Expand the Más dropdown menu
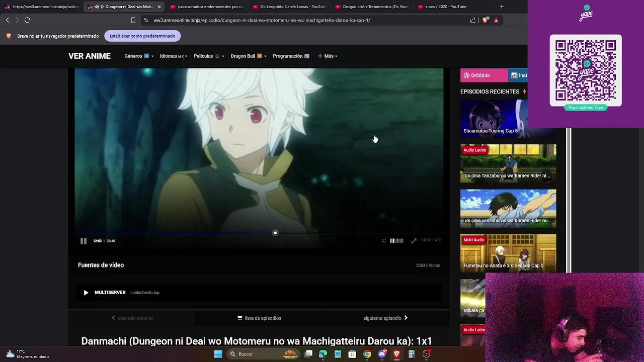 328,56
